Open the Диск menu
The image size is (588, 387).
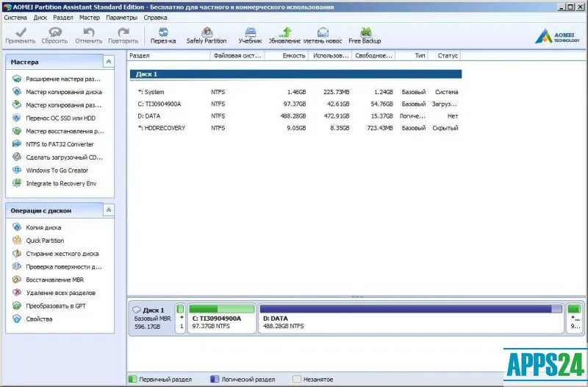[x=40, y=18]
